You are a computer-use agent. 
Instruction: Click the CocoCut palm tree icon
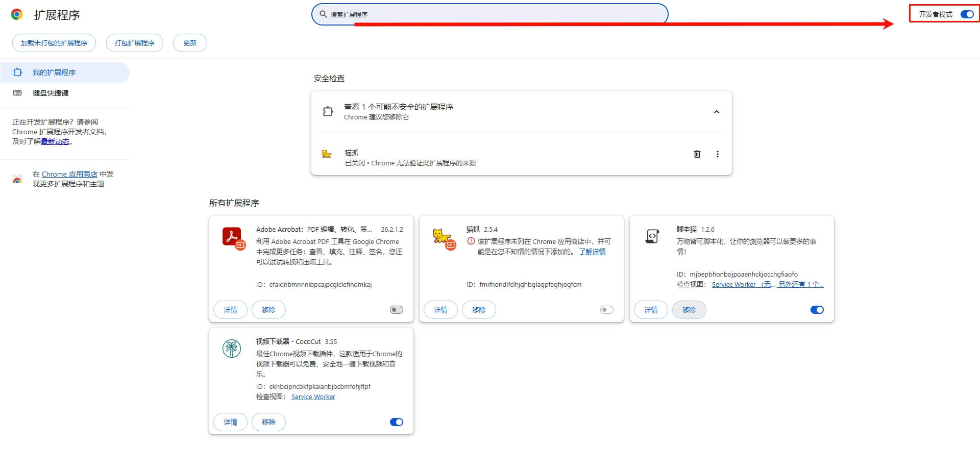click(231, 349)
